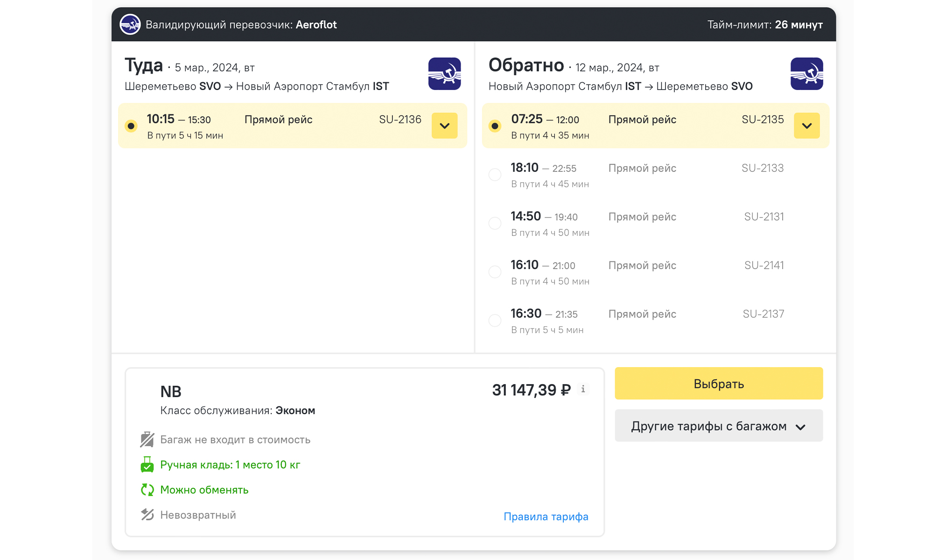946x560 pixels.
Task: Expand details of return flight SU-2135
Action: pos(806,126)
